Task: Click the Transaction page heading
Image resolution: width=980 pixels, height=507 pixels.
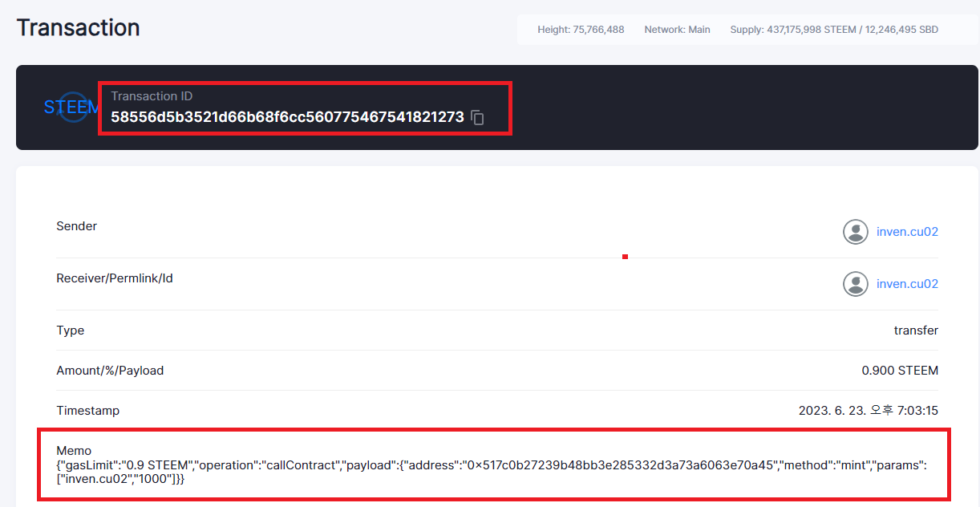Action: pos(78,27)
